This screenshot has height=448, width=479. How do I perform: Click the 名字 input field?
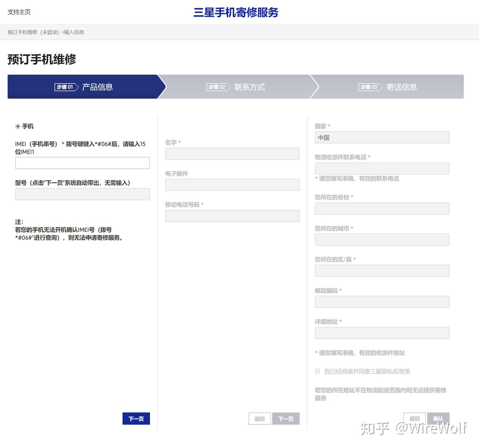[232, 154]
